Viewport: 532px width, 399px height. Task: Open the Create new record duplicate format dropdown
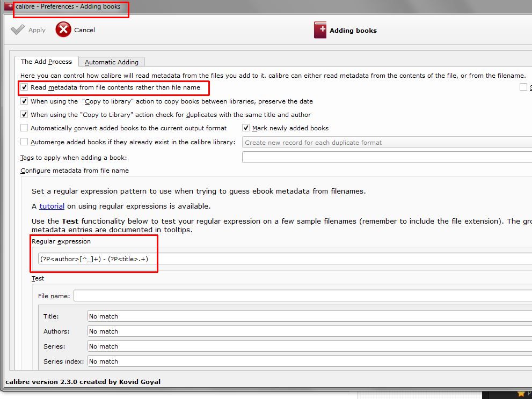387,142
